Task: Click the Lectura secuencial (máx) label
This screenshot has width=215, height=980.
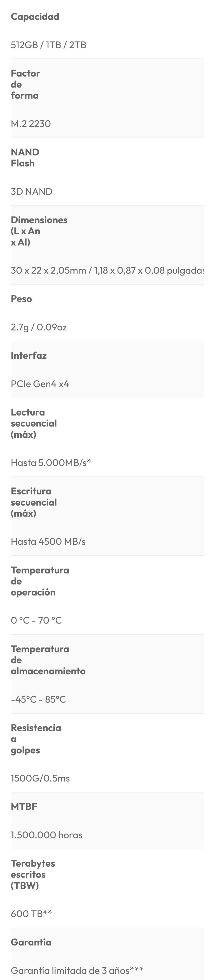Action: [x=33, y=423]
